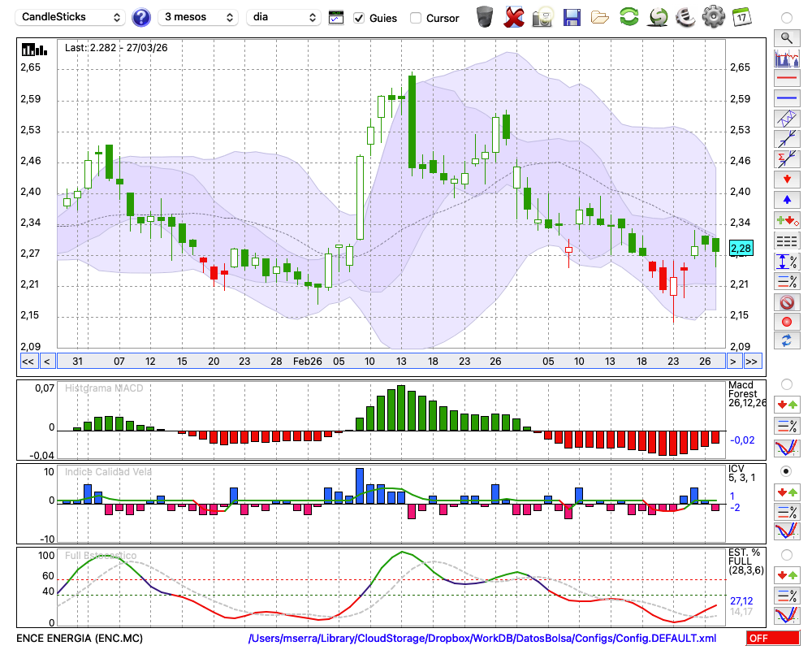812x650 pixels.
Task: Click the red OFF button
Action: point(772,639)
